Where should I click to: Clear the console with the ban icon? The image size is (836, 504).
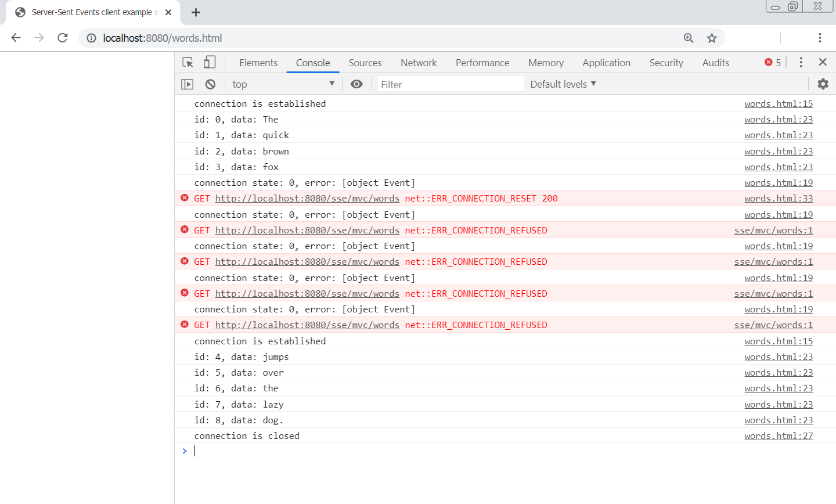click(x=210, y=84)
